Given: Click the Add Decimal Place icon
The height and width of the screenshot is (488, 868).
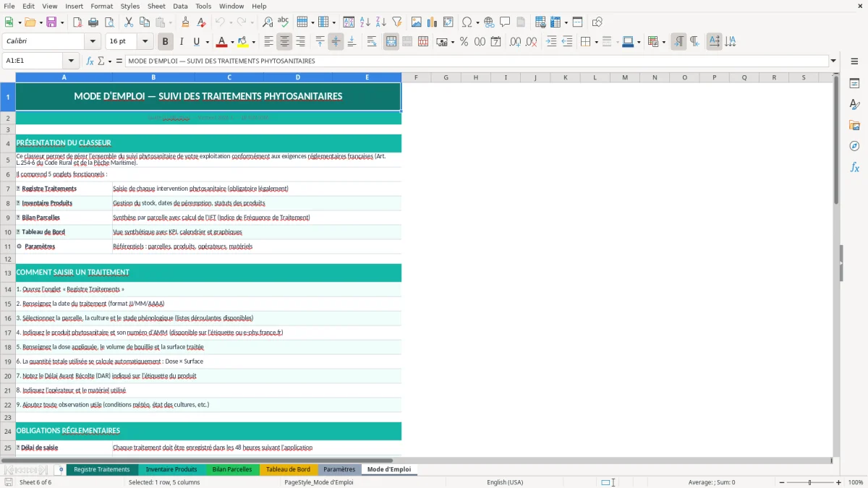Looking at the screenshot, I should (515, 42).
